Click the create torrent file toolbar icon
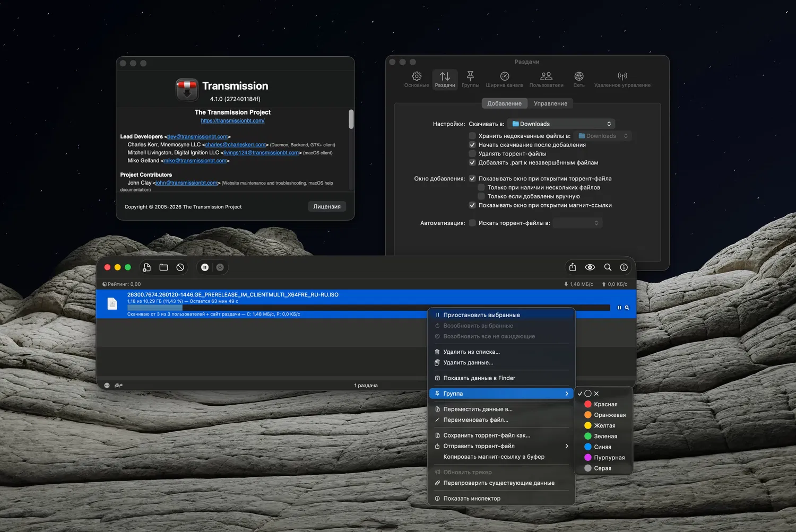 coord(147,267)
